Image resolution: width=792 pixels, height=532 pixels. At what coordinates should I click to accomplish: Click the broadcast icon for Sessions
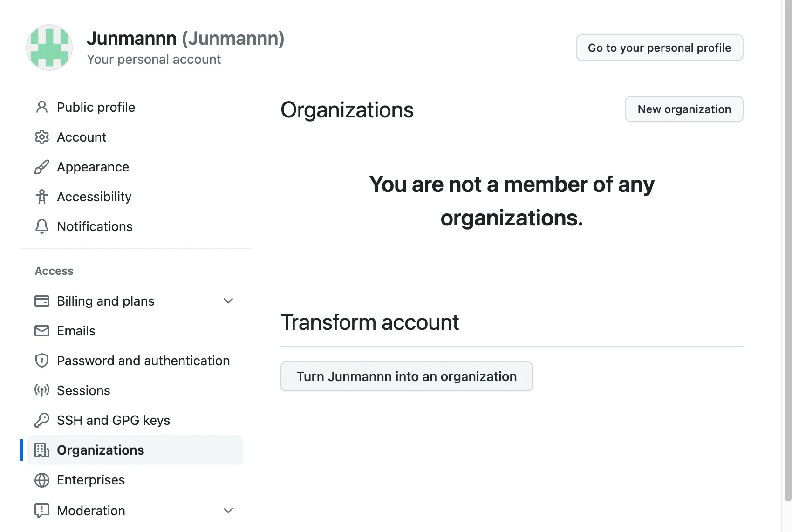click(x=42, y=390)
